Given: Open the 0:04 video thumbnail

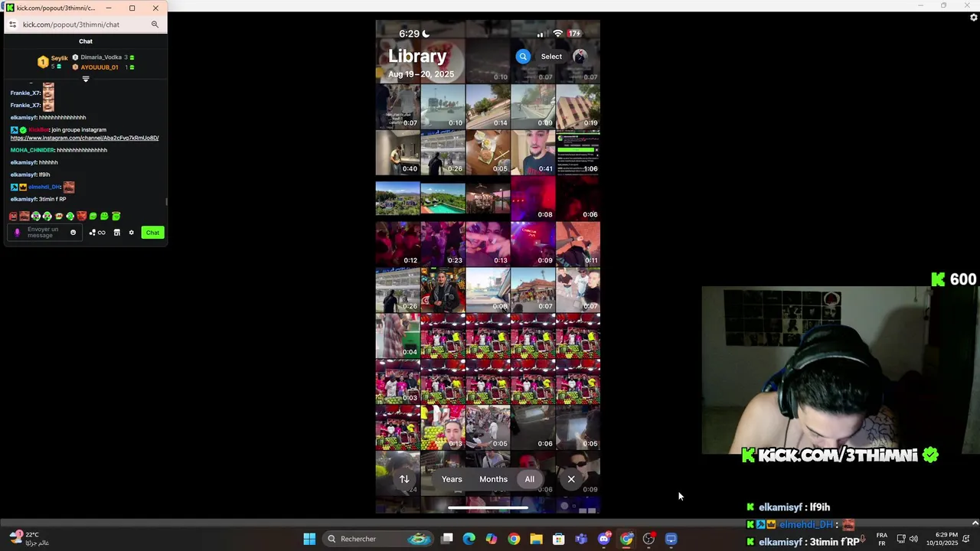Looking at the screenshot, I should point(397,336).
